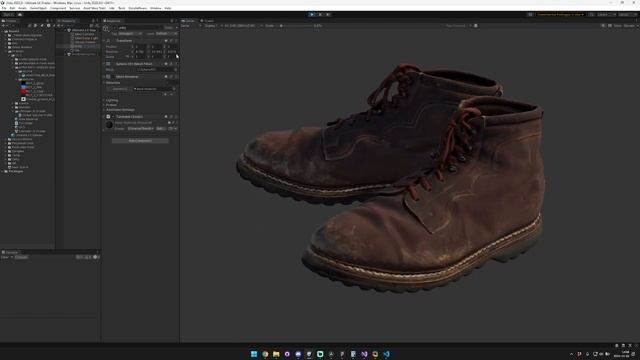Viewport: 640px width, 360px height.
Task: Open the File menu
Action: 4,8
